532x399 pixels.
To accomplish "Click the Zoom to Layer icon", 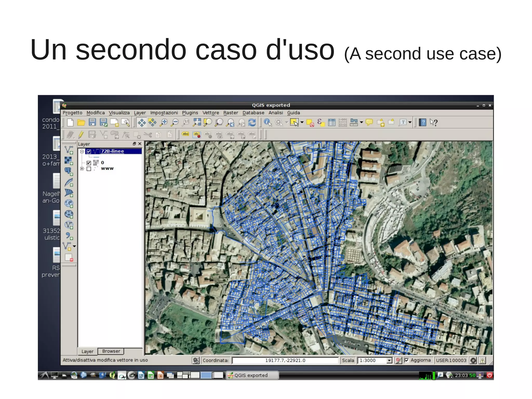I will (x=219, y=122).
